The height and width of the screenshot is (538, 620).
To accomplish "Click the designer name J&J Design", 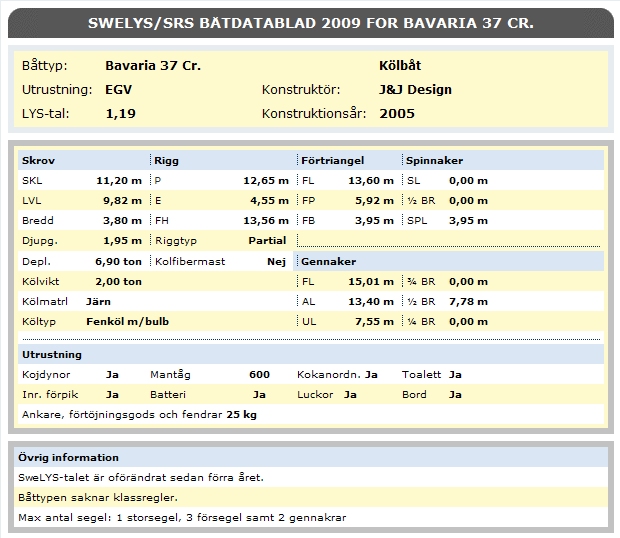I will point(415,90).
